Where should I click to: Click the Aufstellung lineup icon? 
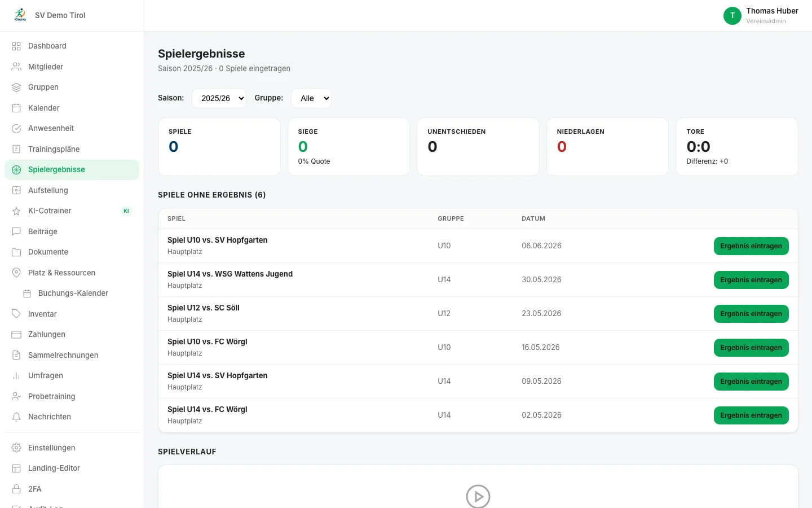[x=16, y=190]
